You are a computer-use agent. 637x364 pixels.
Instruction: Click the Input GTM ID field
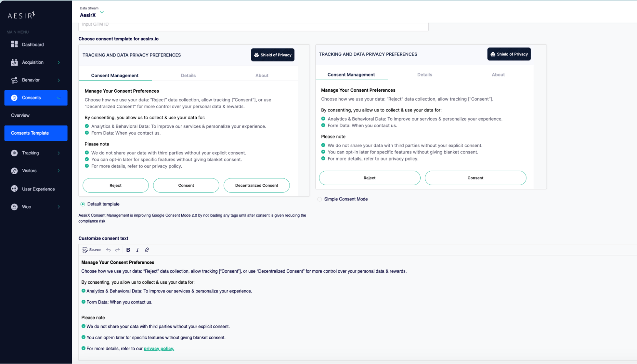(253, 25)
